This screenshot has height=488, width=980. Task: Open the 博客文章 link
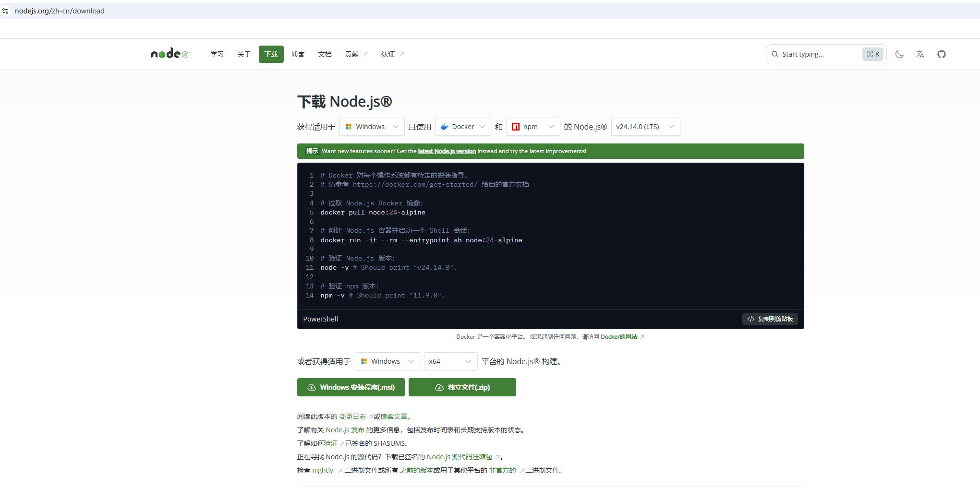pos(394,417)
